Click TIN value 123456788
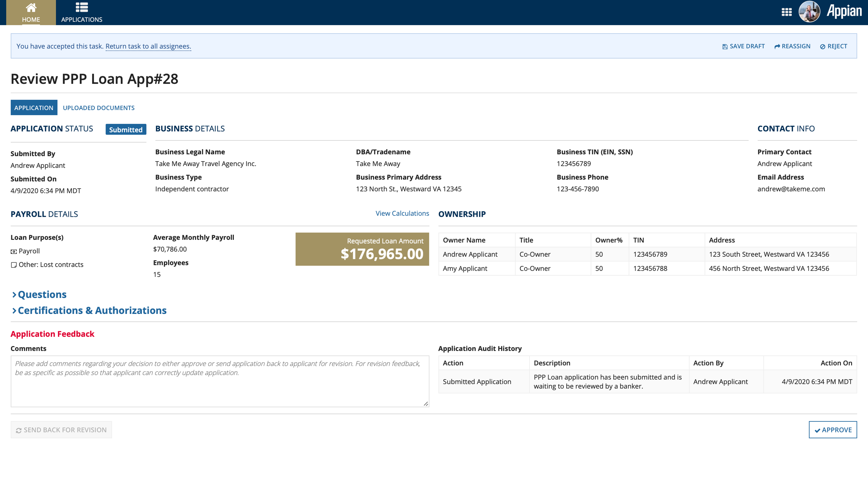This screenshot has width=868, height=502. point(650,268)
